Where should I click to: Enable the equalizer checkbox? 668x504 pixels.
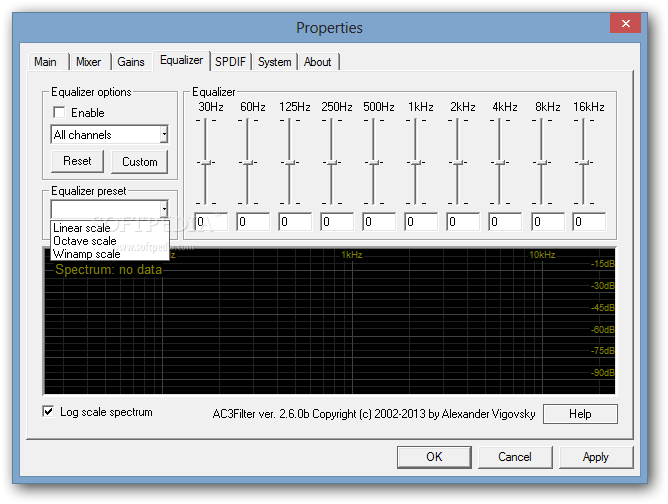click(59, 112)
